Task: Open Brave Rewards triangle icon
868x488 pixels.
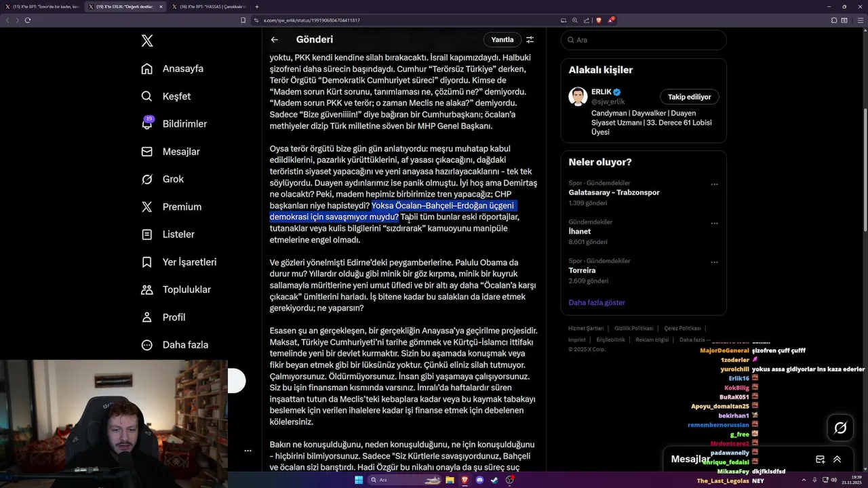Action: coord(611,20)
